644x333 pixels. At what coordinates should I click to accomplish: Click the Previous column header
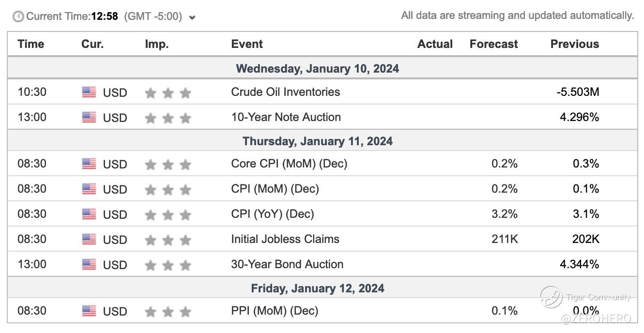(x=574, y=44)
